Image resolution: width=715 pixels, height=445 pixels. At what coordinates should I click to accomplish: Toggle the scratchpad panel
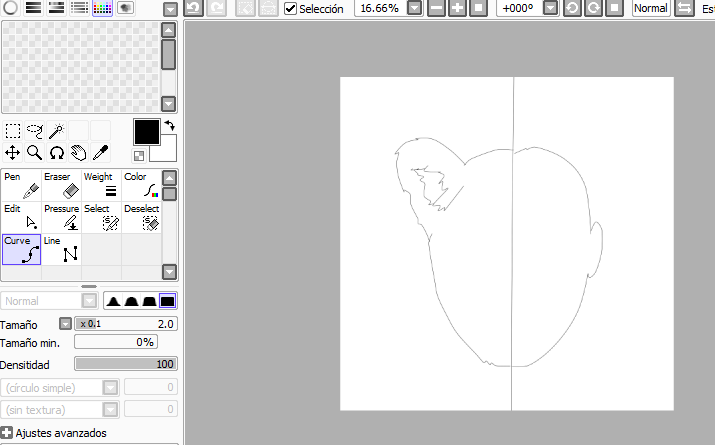(x=125, y=7)
